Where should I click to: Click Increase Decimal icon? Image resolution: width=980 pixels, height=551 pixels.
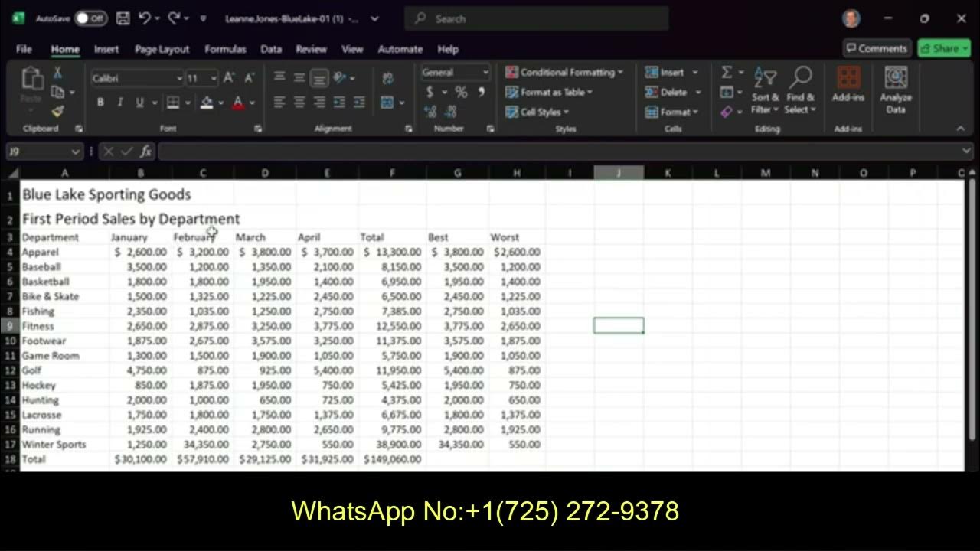(429, 112)
